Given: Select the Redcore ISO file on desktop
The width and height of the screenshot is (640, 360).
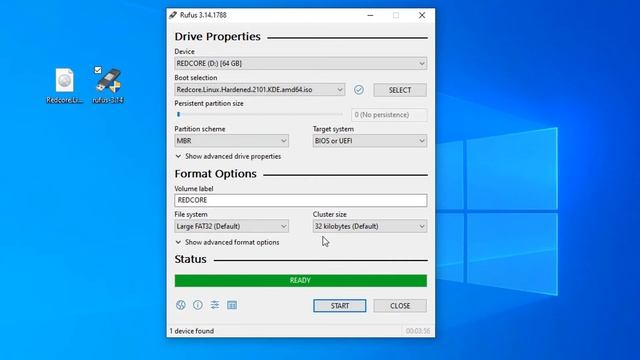Looking at the screenshot, I should (x=64, y=86).
